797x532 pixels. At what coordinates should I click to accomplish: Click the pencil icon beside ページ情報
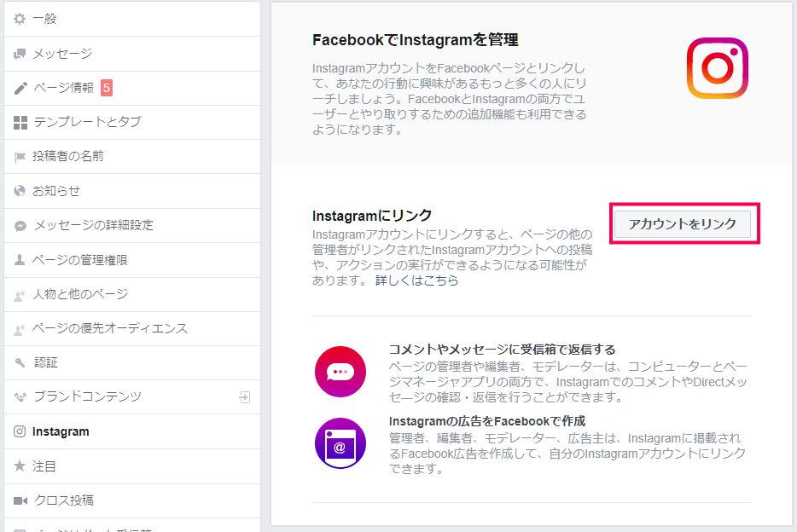point(20,88)
